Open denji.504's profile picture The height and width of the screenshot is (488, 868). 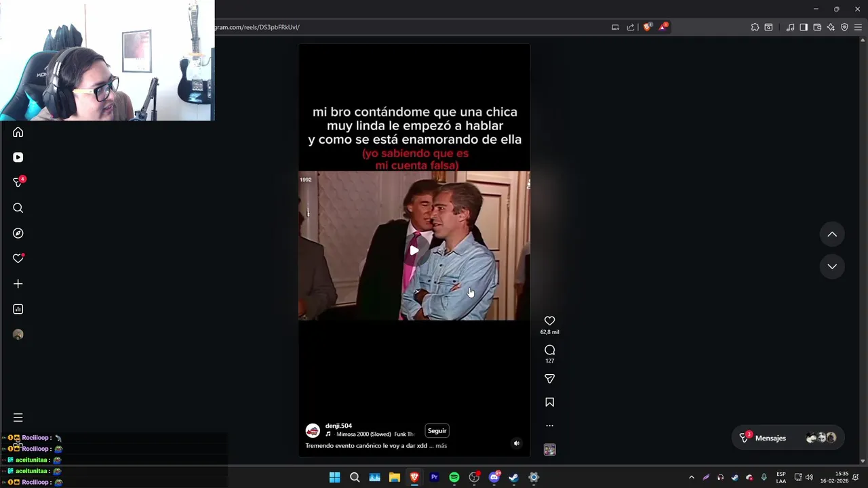(313, 430)
